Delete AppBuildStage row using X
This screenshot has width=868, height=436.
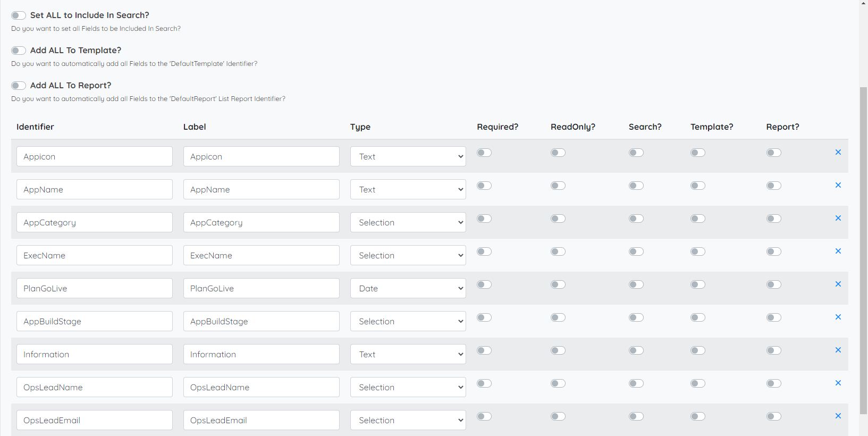[838, 317]
